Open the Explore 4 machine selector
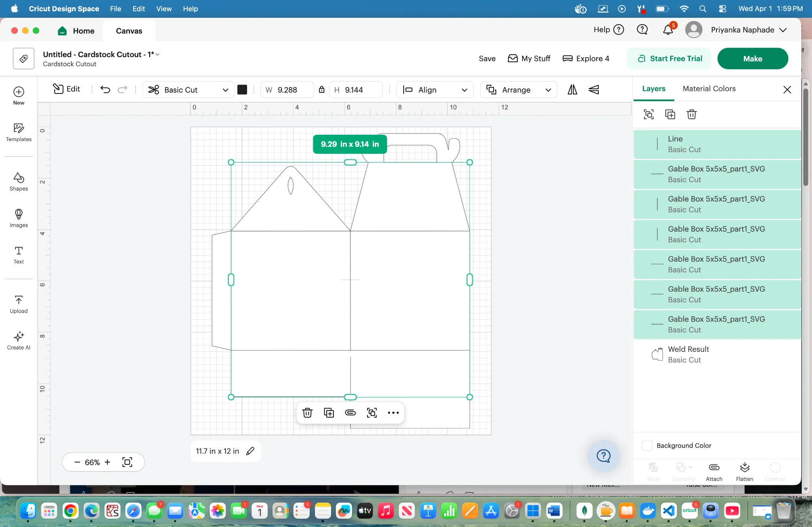812x527 pixels. 586,59
